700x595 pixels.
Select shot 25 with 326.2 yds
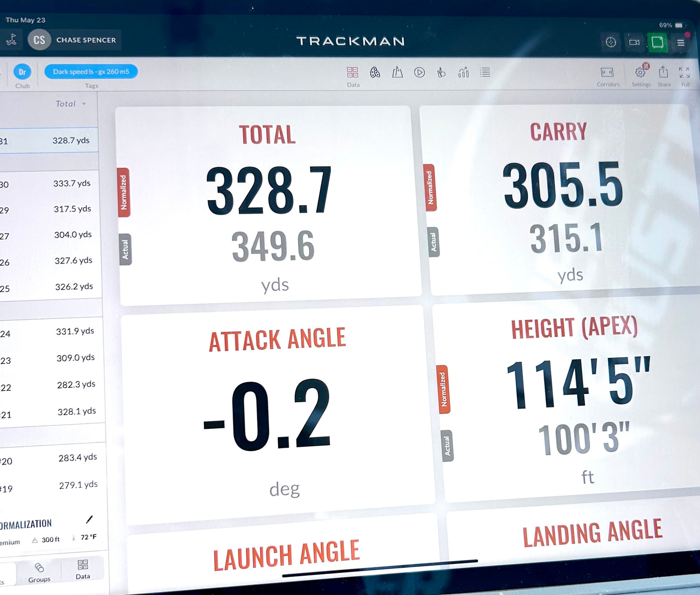click(51, 287)
